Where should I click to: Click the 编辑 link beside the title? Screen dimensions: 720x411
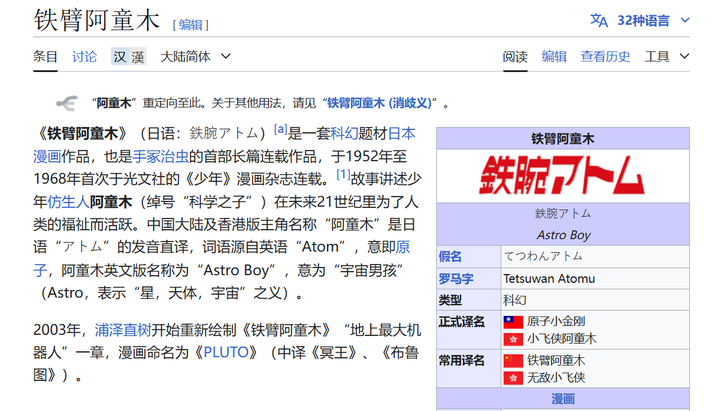point(191,25)
